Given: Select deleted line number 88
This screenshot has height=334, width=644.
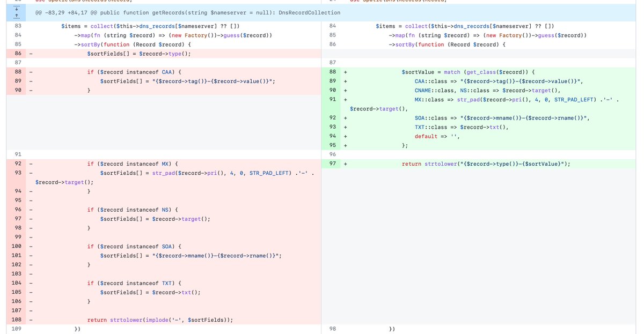Looking at the screenshot, I should tap(18, 72).
